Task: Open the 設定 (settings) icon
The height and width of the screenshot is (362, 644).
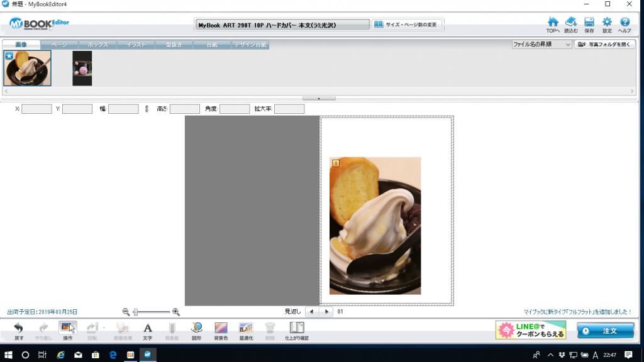Action: [x=608, y=21]
